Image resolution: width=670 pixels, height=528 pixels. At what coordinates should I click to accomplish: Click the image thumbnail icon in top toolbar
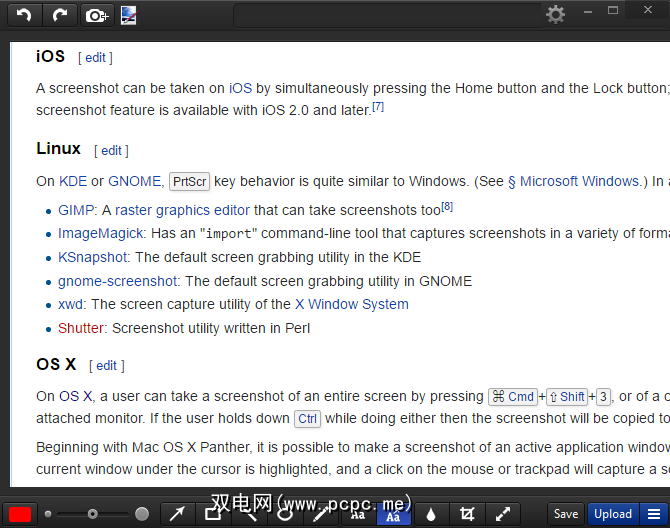(x=129, y=15)
